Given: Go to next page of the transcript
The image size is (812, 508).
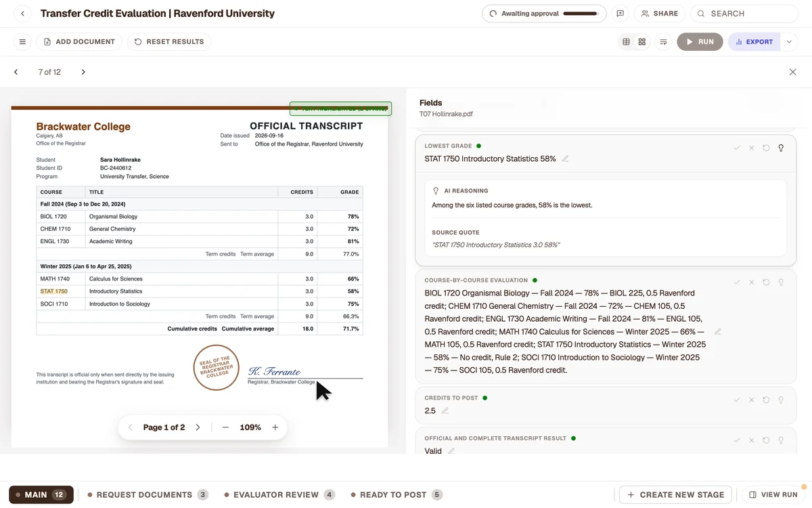Looking at the screenshot, I should (x=198, y=427).
